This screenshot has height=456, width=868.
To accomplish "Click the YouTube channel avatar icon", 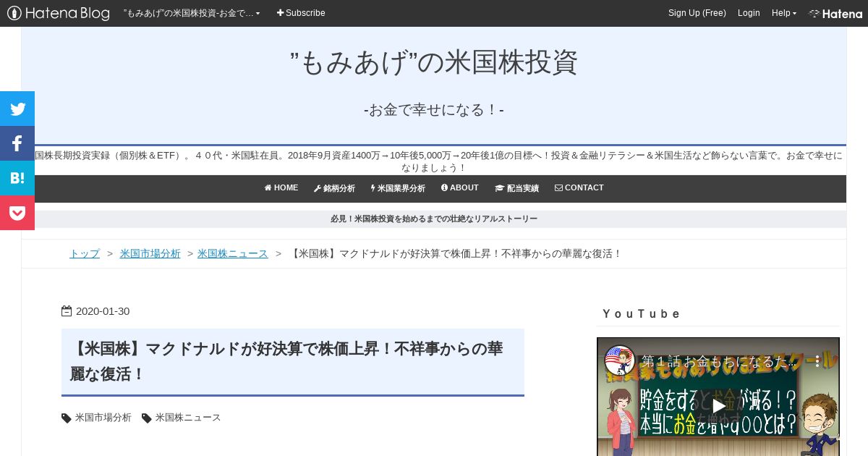I will pyautogui.click(x=619, y=360).
